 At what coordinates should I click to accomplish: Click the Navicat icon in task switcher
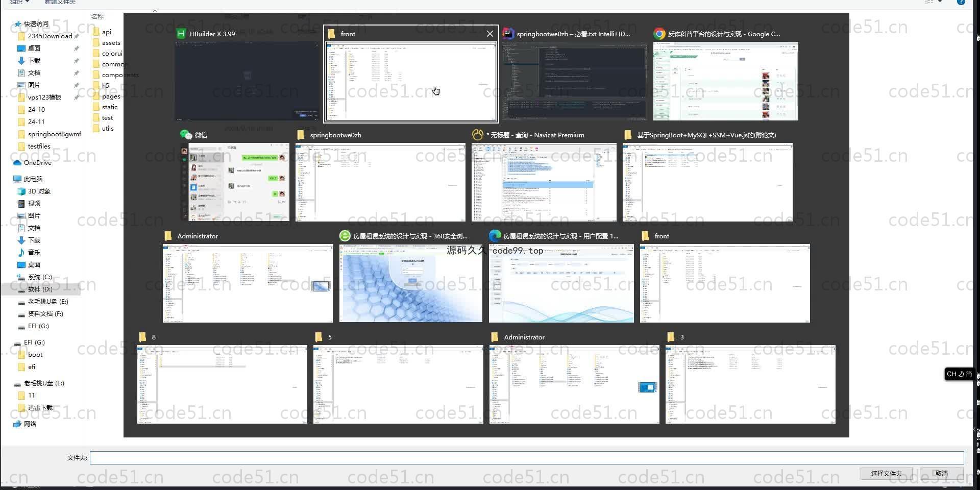[x=478, y=135]
